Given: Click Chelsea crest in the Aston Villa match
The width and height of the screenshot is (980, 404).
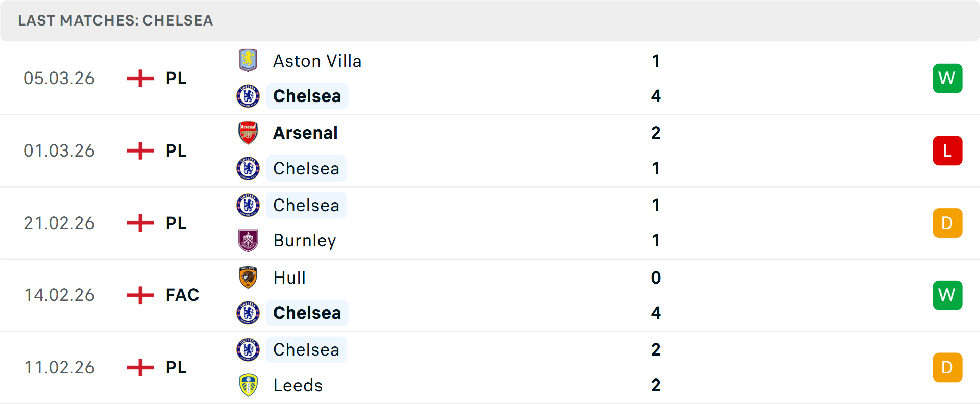Looking at the screenshot, I should pos(248,96).
